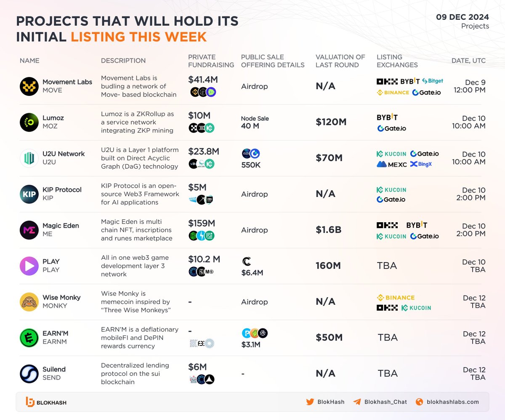The height and width of the screenshot is (420, 505).
Task: Click the VALUATION OF LAST ROUND column header
Action: coord(340,61)
